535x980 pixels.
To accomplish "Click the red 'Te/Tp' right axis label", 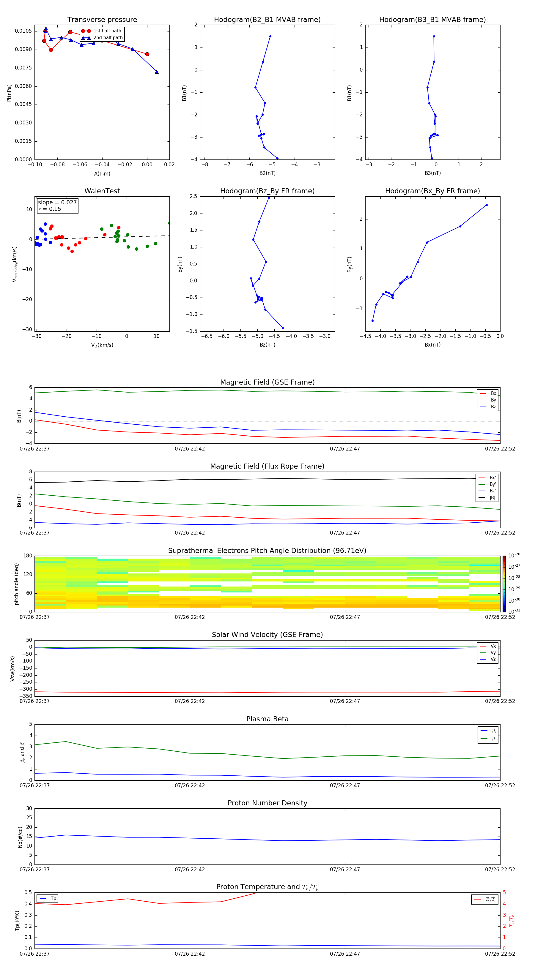I will point(512,921).
